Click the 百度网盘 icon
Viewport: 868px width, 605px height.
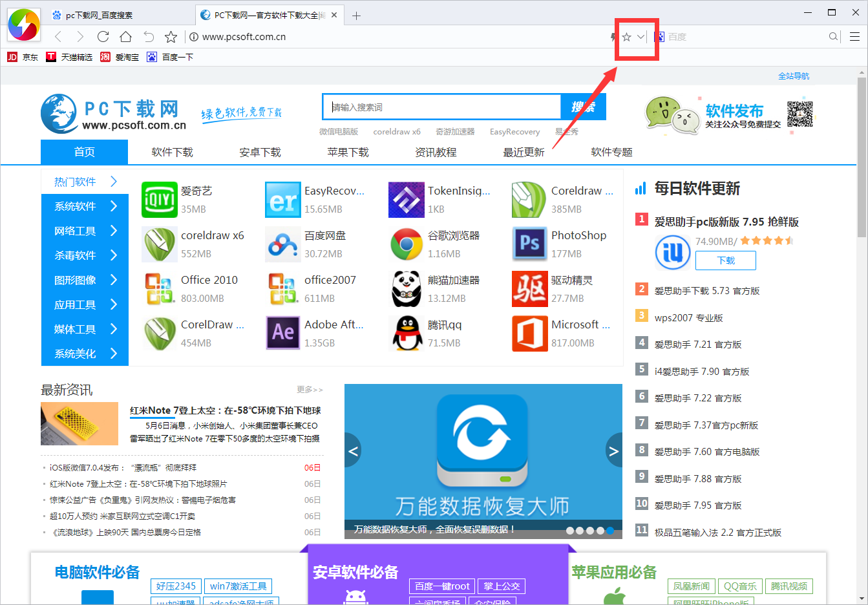282,244
